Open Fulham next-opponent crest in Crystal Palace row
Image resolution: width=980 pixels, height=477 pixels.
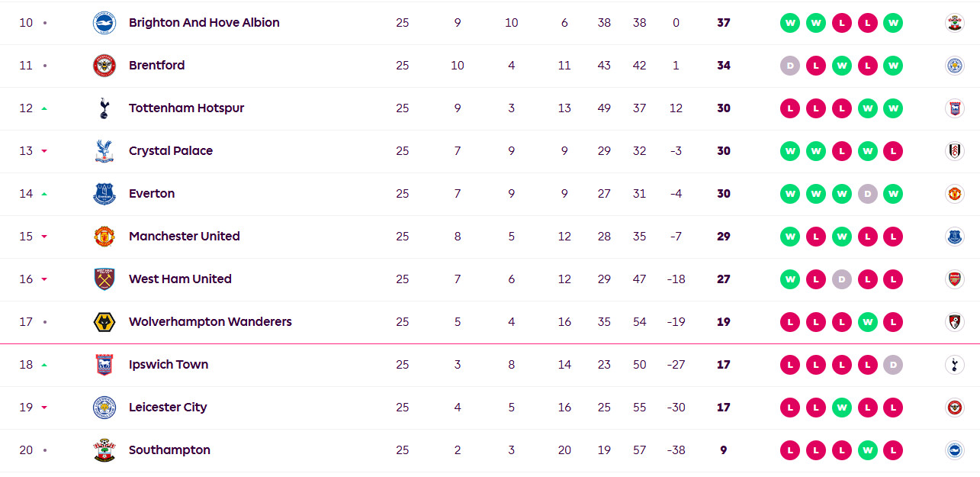point(954,151)
